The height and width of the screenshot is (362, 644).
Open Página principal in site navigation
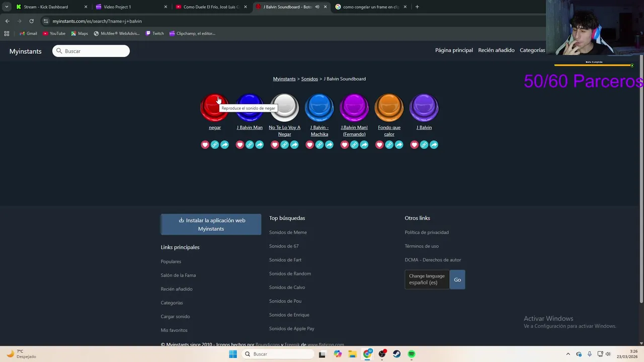pyautogui.click(x=454, y=50)
